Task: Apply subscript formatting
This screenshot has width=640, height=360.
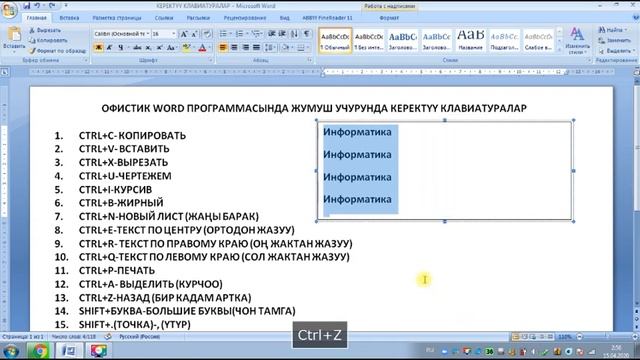Action: pos(149,48)
